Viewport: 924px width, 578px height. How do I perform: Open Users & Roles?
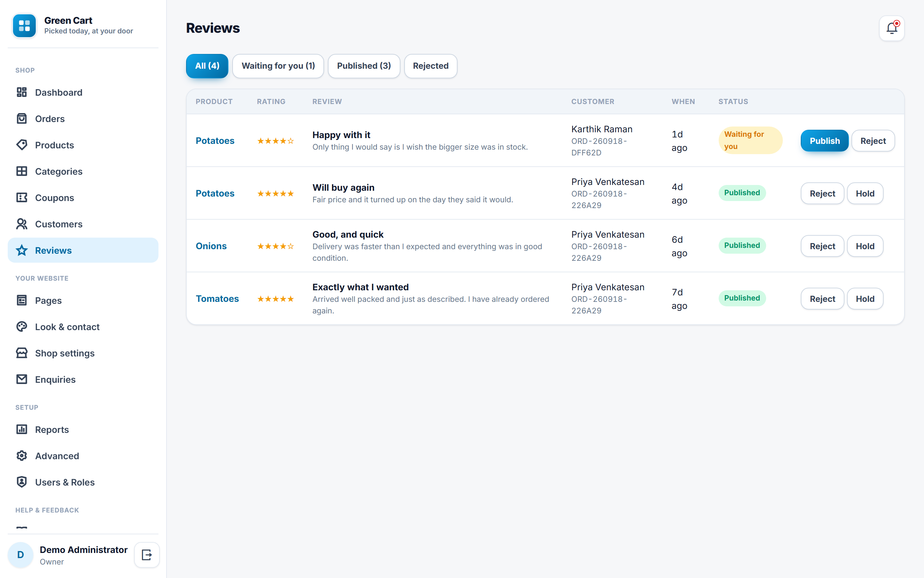click(83, 482)
